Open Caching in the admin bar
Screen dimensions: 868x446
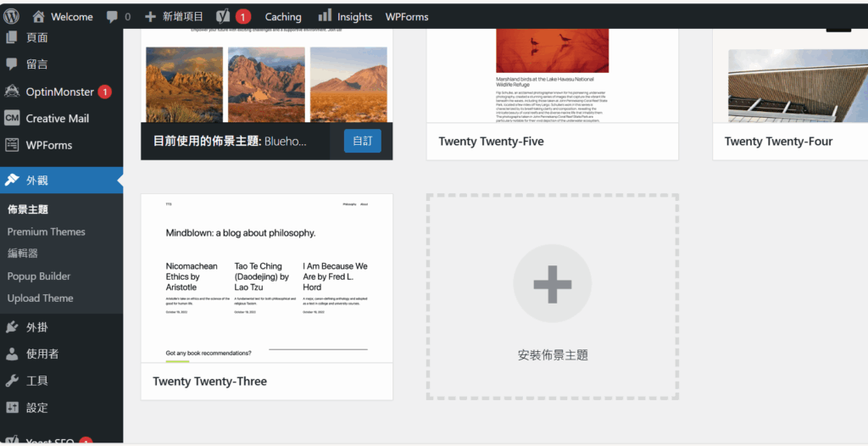tap(283, 17)
